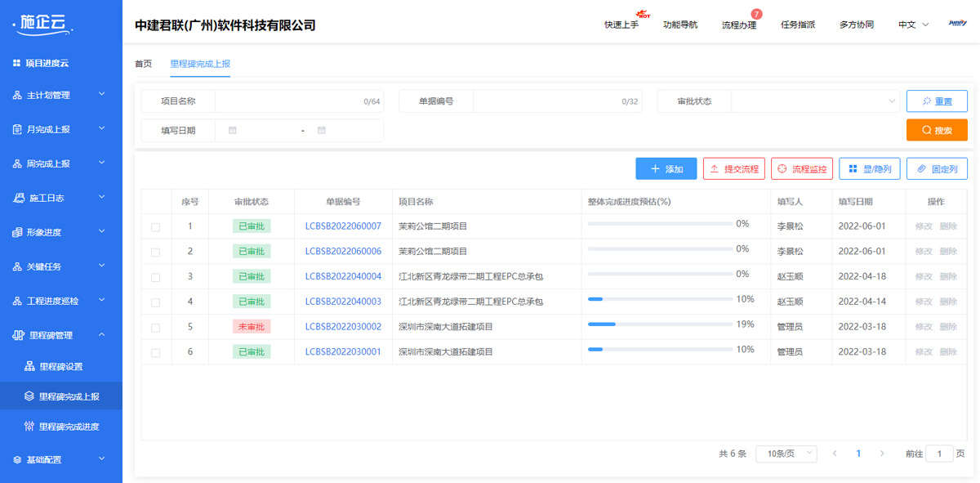Click the 工程进度巡检 sidebar icon
Screen dimensions: 980x483
click(17, 301)
